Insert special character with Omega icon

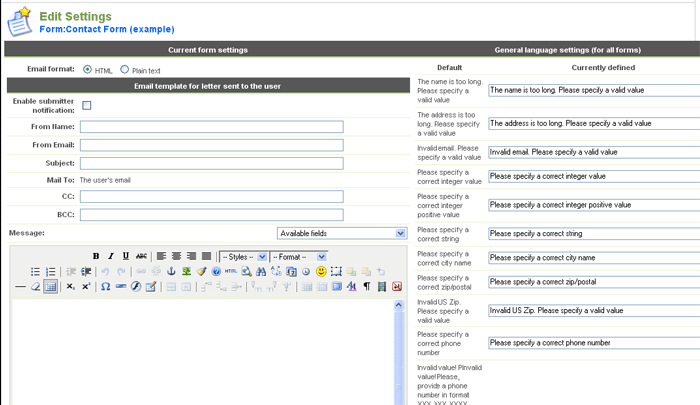click(x=105, y=287)
